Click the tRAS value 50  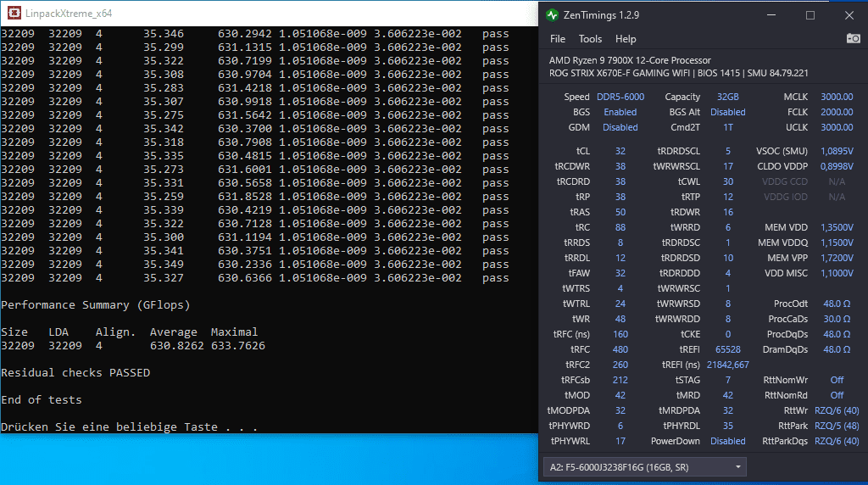tap(620, 212)
